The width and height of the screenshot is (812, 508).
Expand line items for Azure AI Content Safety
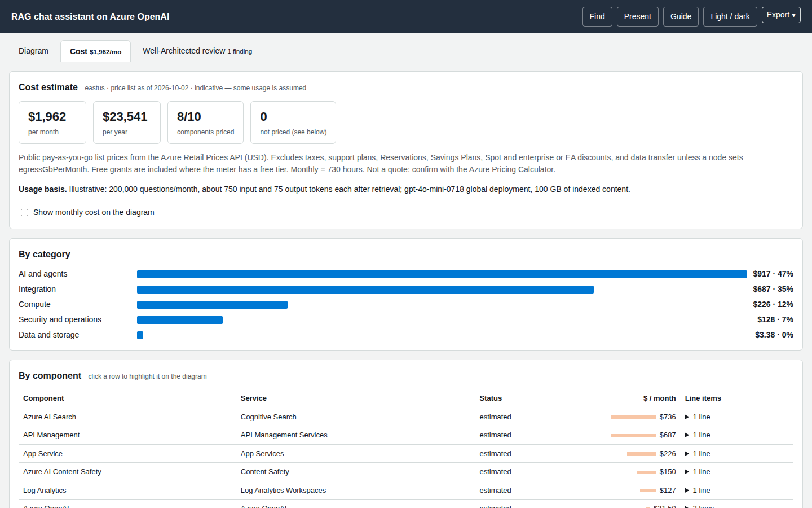pyautogui.click(x=698, y=472)
